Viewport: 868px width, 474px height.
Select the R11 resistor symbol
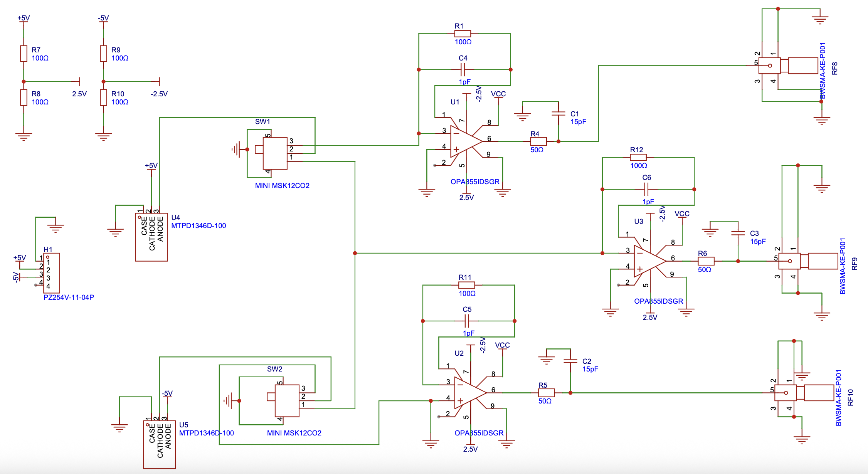point(466,285)
